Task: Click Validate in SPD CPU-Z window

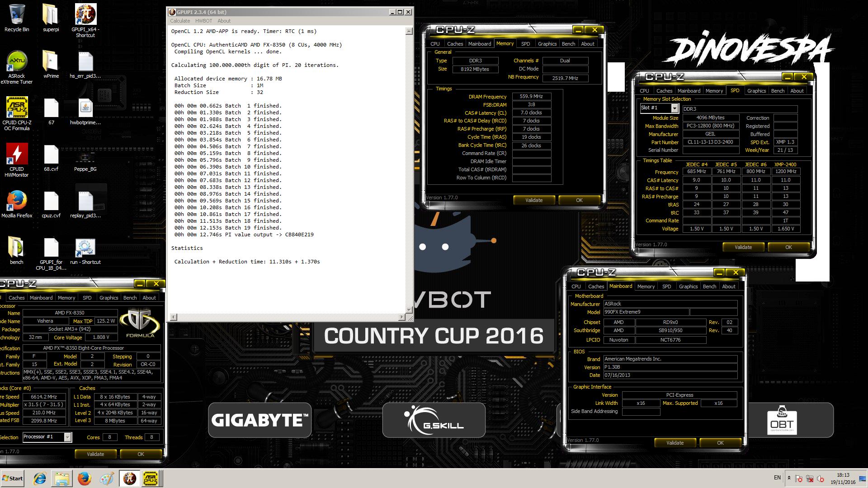Action: (x=743, y=247)
